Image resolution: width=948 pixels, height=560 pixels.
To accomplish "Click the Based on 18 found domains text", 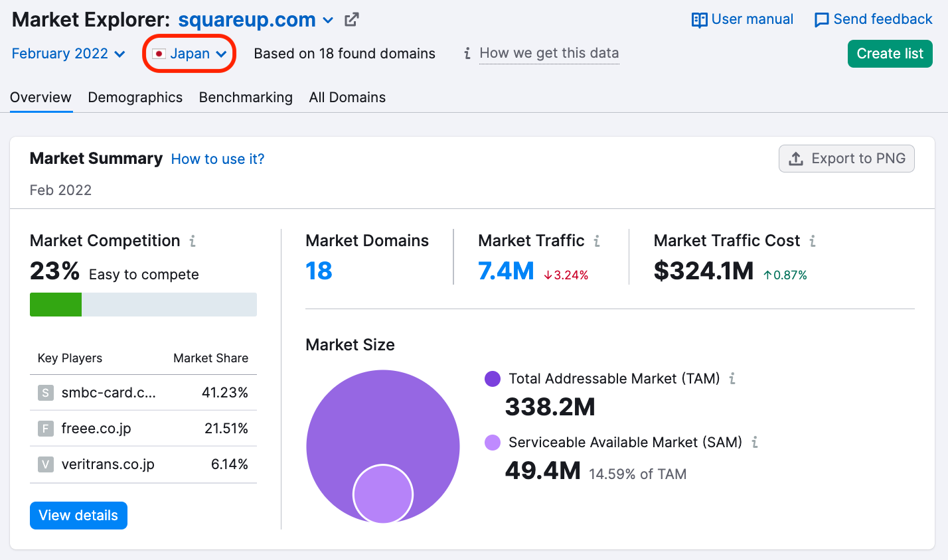I will (x=345, y=54).
